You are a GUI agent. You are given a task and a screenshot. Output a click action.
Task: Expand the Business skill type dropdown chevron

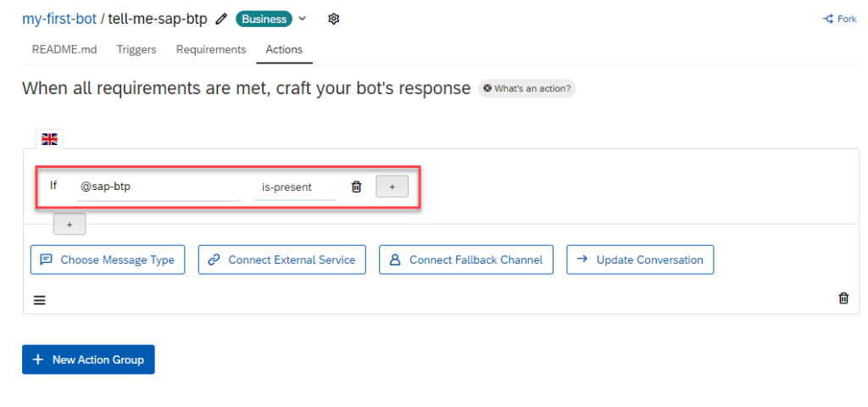coord(303,19)
